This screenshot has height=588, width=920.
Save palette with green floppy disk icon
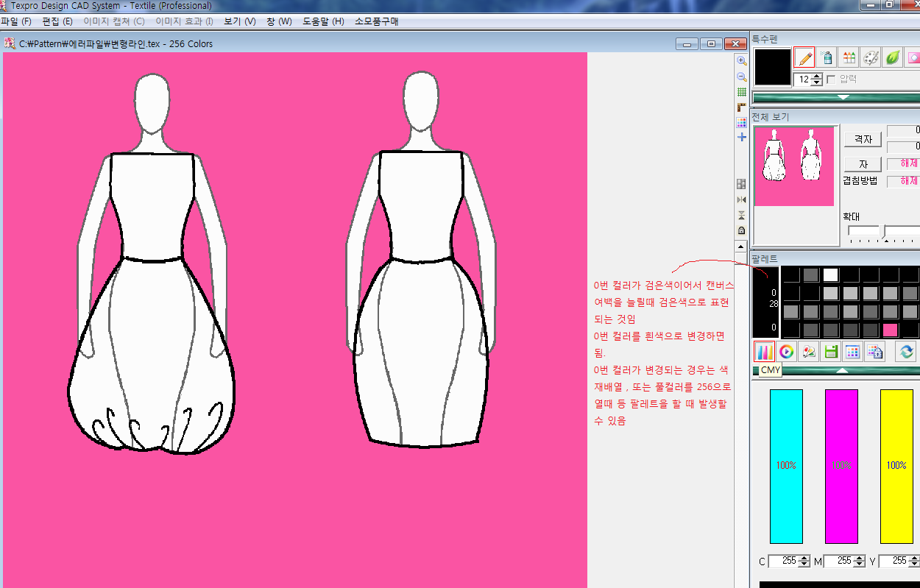(x=831, y=351)
